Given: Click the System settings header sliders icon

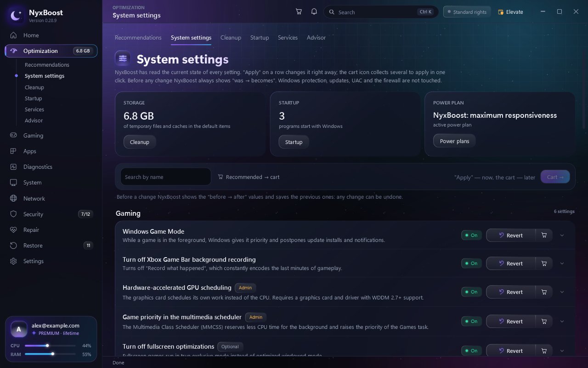Looking at the screenshot, I should 123,59.
